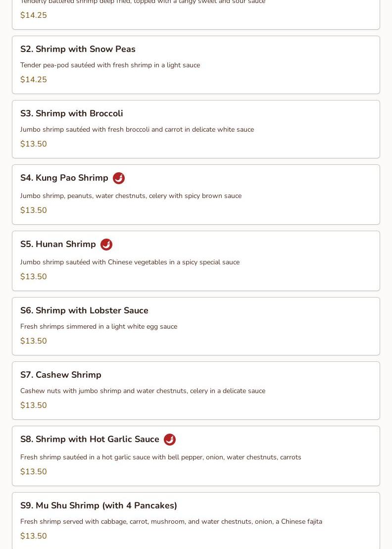Click the spicy icon for Shrimp with Hot Garlic Sauce
Image resolution: width=392 pixels, height=549 pixels.
170,440
